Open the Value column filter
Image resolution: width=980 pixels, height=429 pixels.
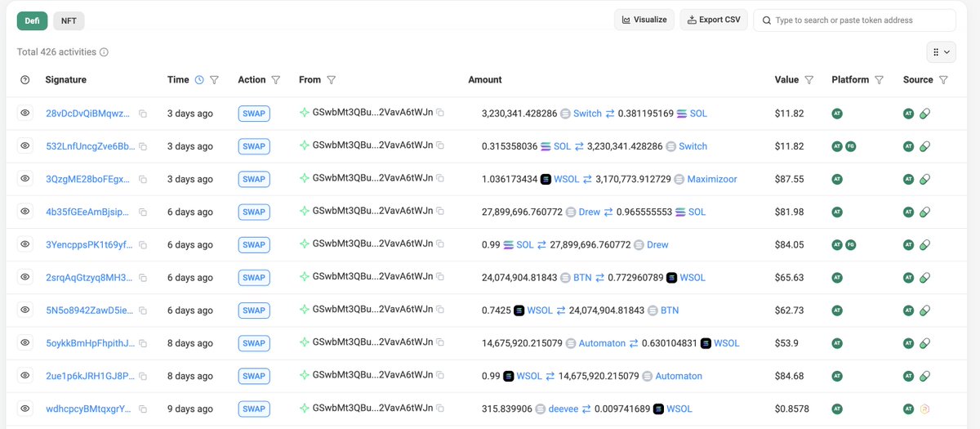808,80
